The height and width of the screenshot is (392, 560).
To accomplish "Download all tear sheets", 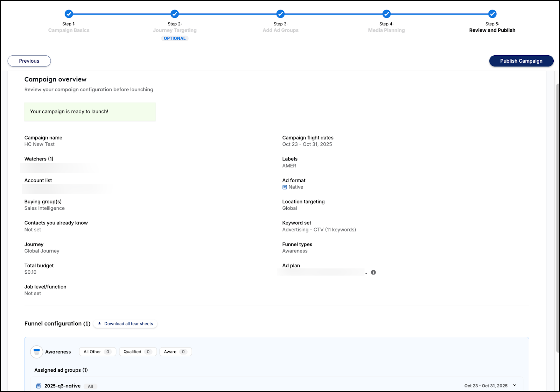I will point(125,324).
